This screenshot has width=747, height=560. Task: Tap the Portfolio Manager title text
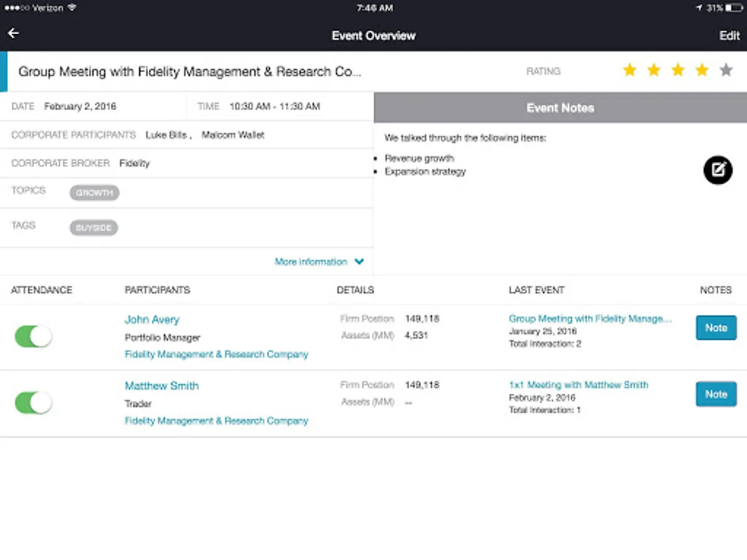[x=162, y=338]
